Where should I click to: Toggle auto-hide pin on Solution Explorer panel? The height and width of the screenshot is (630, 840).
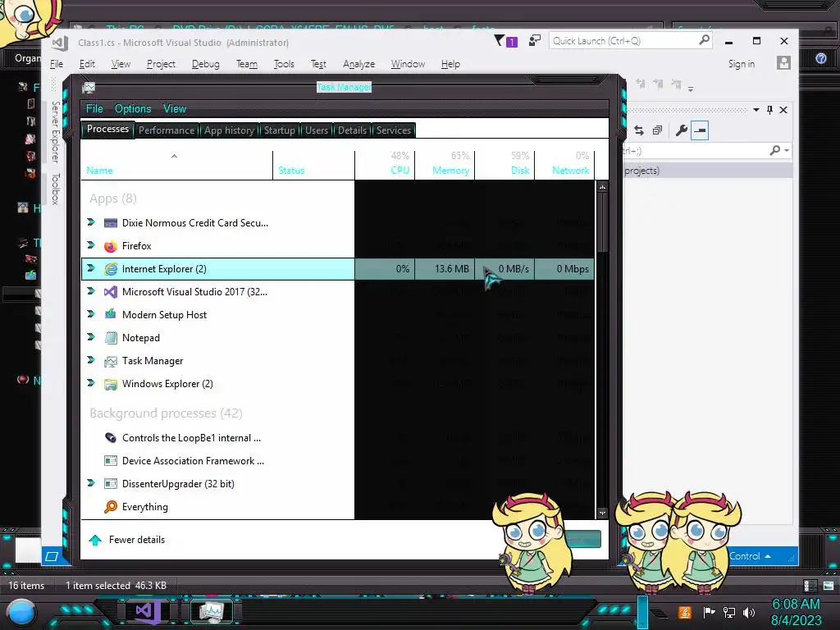pyautogui.click(x=769, y=110)
